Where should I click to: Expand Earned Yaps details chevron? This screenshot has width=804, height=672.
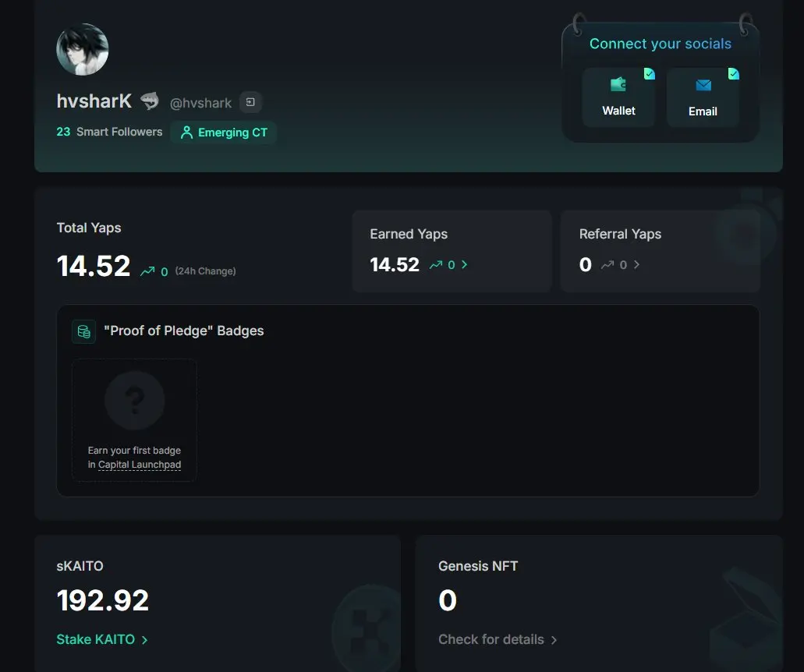[x=465, y=264]
